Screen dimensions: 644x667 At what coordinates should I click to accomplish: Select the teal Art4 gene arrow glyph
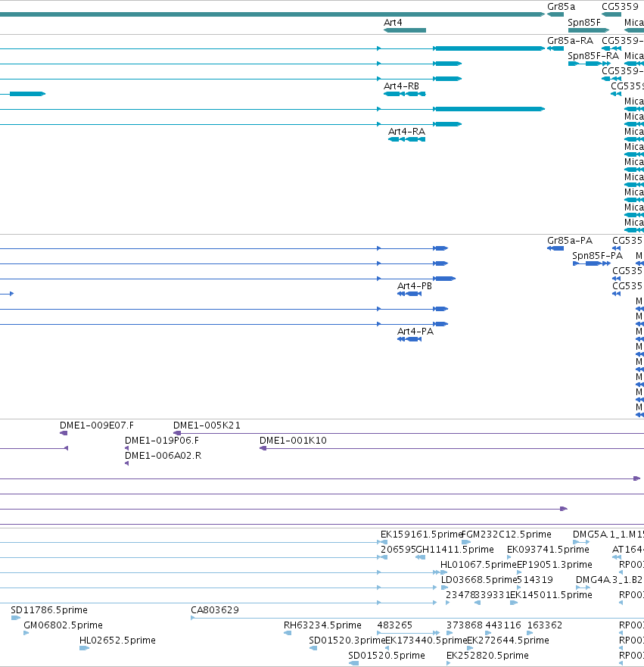(x=405, y=30)
